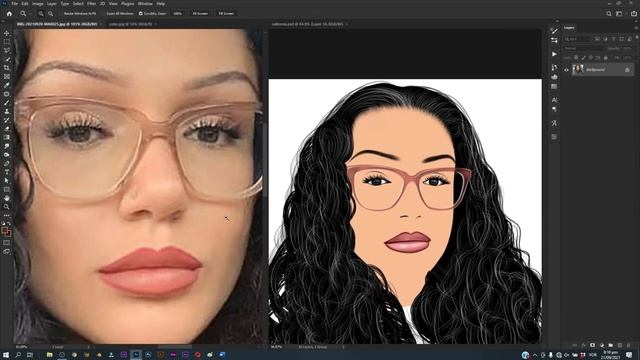Open the foreground color swatch

point(5,231)
